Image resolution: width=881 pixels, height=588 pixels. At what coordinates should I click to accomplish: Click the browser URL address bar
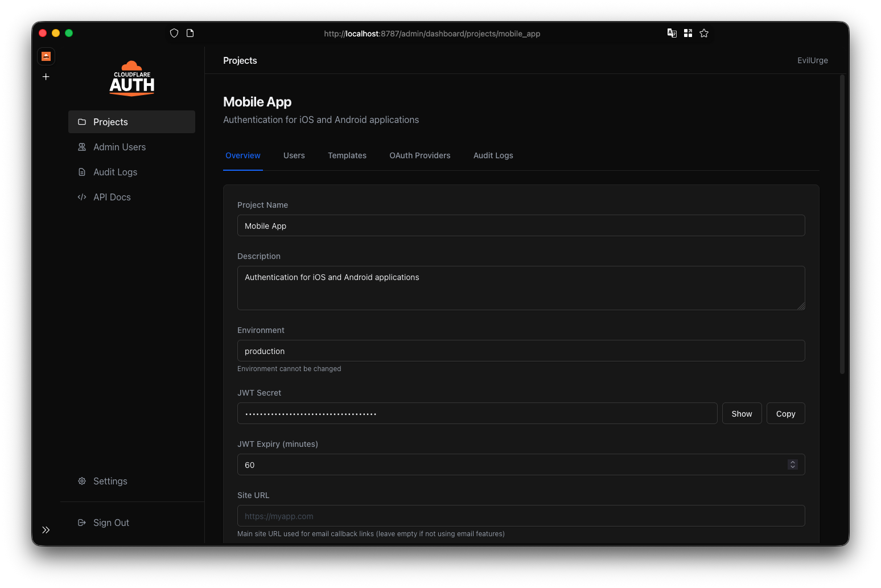(432, 34)
